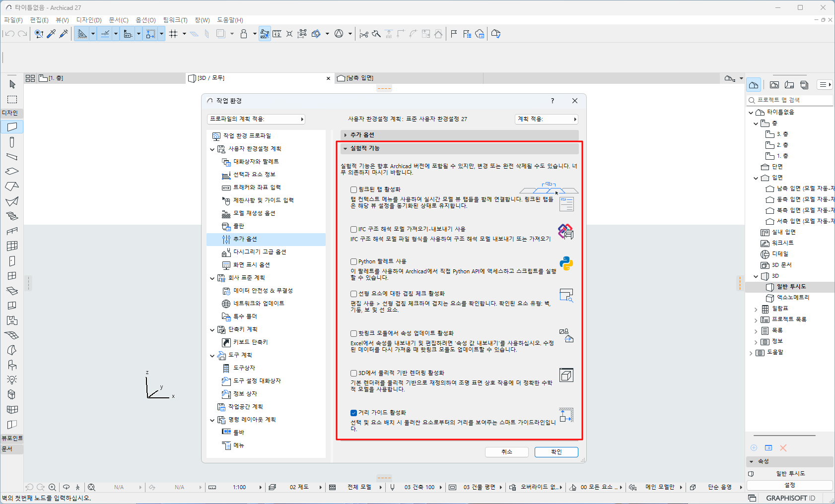Open the 프로파일의 계획 적용 dropdown
Viewport: 835px width, 504px height.
click(256, 119)
